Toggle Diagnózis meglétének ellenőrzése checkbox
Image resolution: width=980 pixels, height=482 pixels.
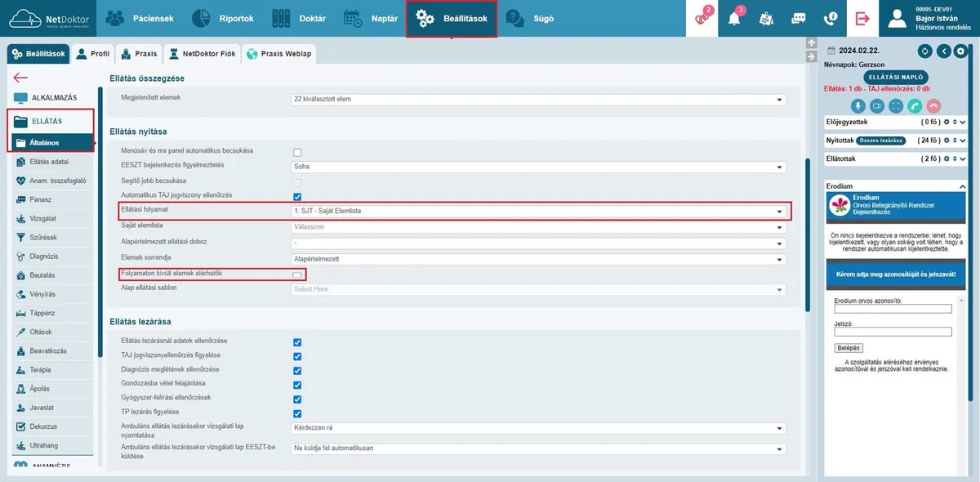(297, 370)
